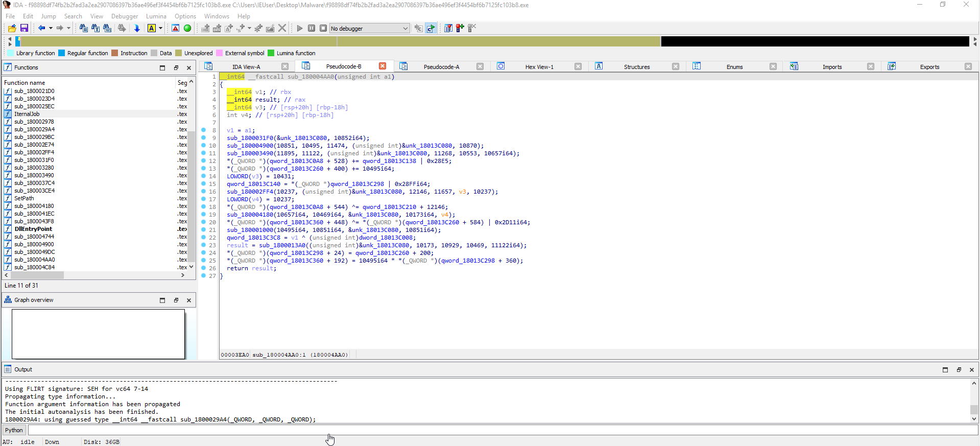980x446 pixels.
Task: Switch to the IDA View-A tab
Action: 246,67
